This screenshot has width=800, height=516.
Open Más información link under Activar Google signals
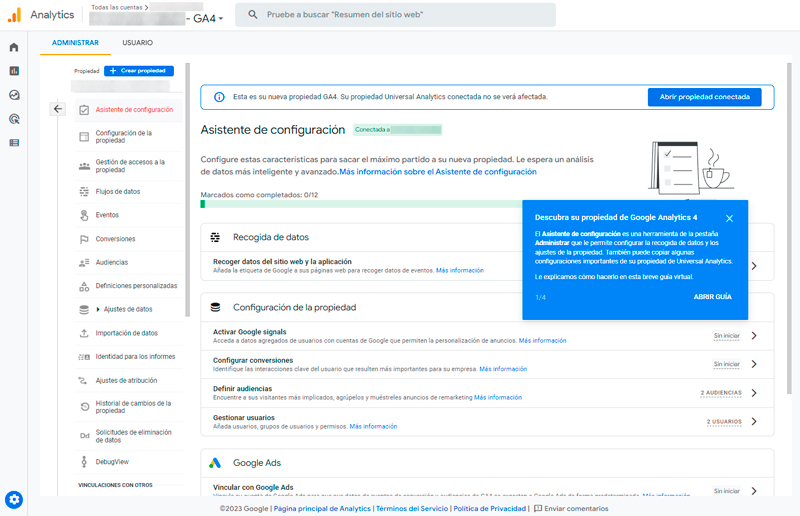click(x=542, y=341)
